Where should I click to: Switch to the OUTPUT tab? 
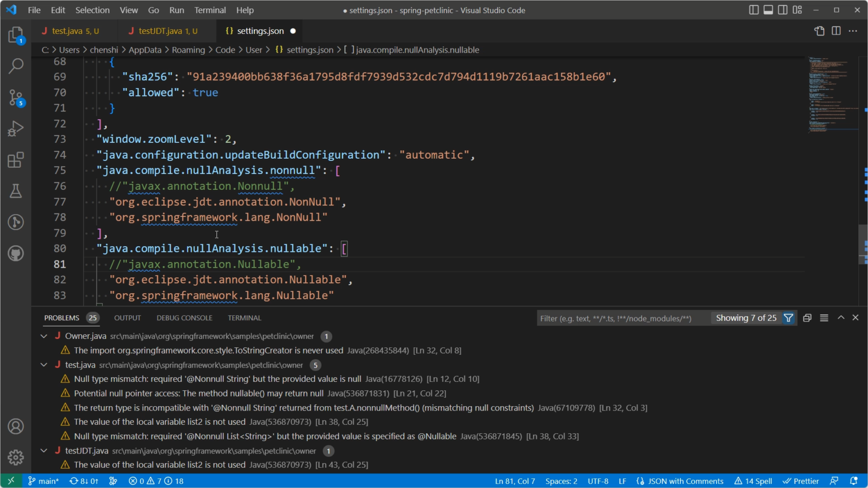click(127, 317)
